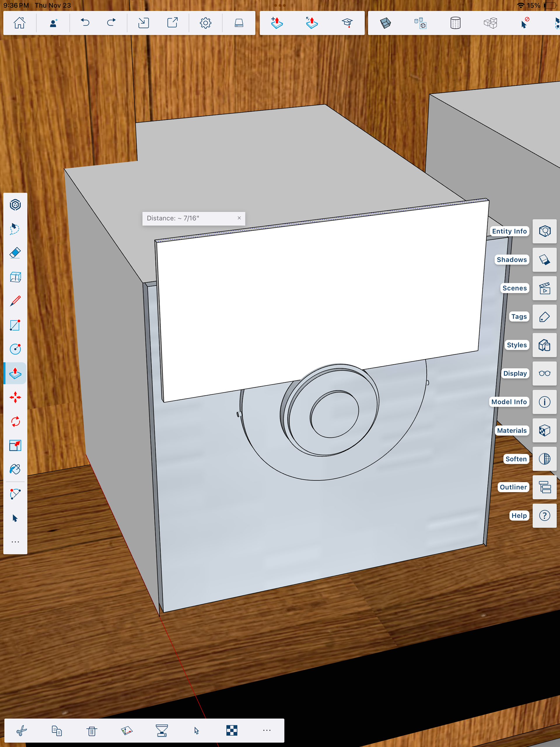Image resolution: width=560 pixels, height=747 pixels.
Task: Select the Pencil line tool
Action: tap(15, 301)
